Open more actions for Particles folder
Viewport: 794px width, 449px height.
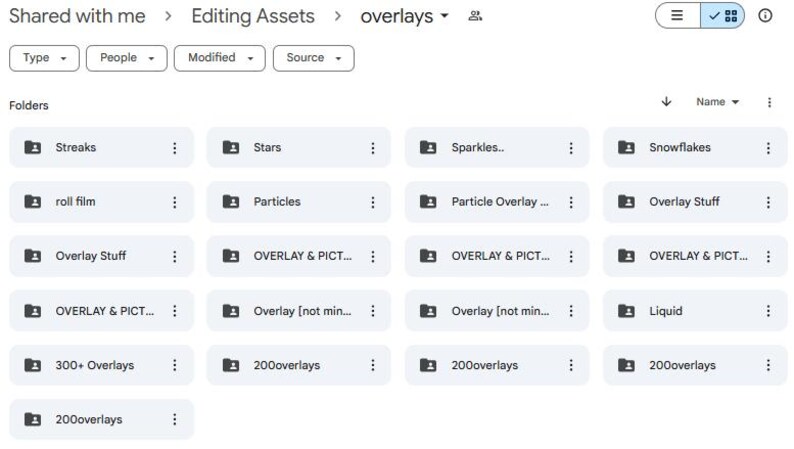click(x=373, y=202)
